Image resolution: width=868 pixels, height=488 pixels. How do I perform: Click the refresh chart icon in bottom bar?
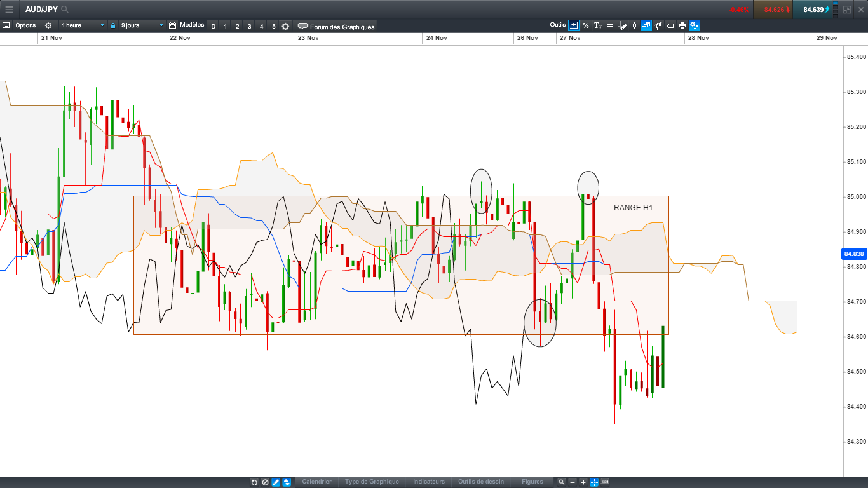pyautogui.click(x=254, y=482)
